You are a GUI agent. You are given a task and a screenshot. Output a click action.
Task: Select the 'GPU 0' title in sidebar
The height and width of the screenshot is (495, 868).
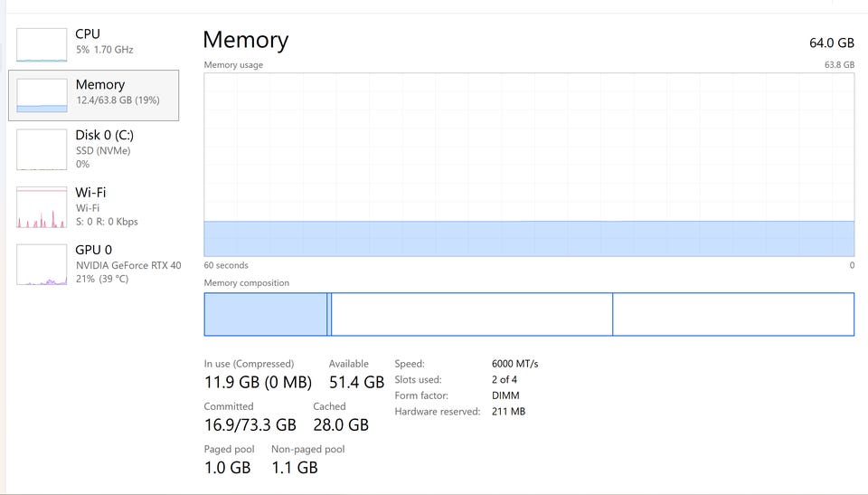point(94,250)
